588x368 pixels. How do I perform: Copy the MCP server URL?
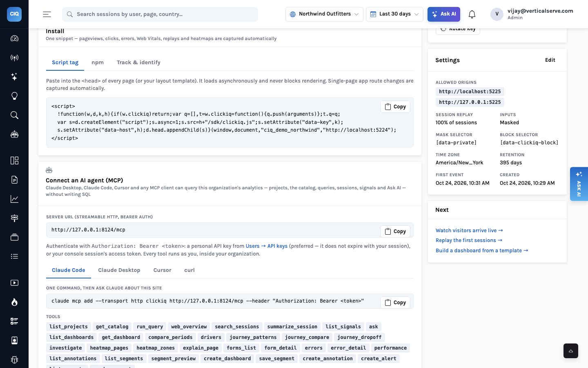395,231
